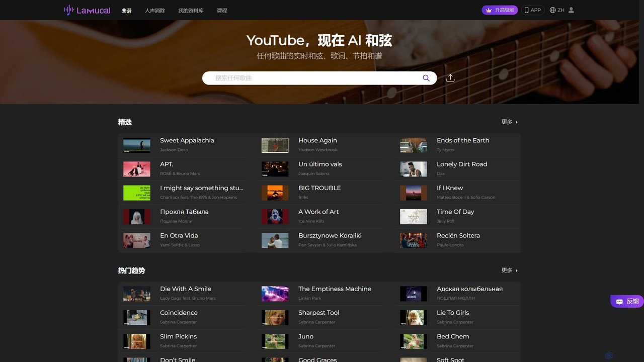The width and height of the screenshot is (644, 362).
Task: Click the upload file icon
Action: pyautogui.click(x=450, y=78)
